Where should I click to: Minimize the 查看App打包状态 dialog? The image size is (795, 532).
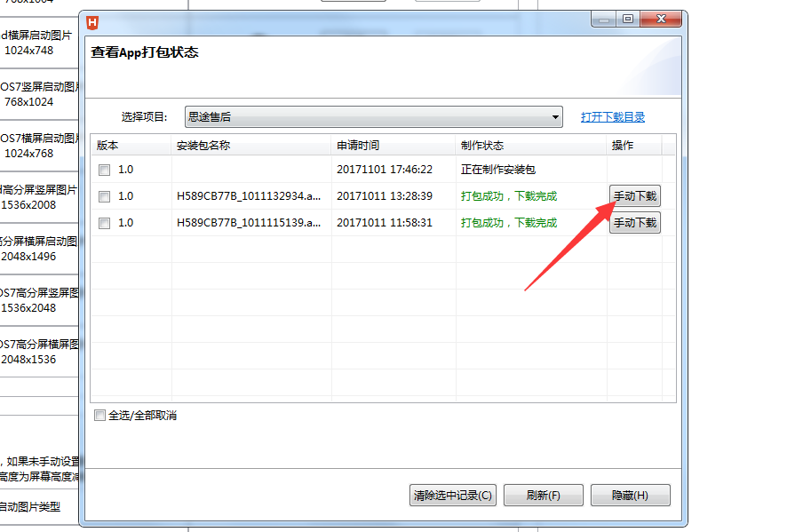point(603,20)
